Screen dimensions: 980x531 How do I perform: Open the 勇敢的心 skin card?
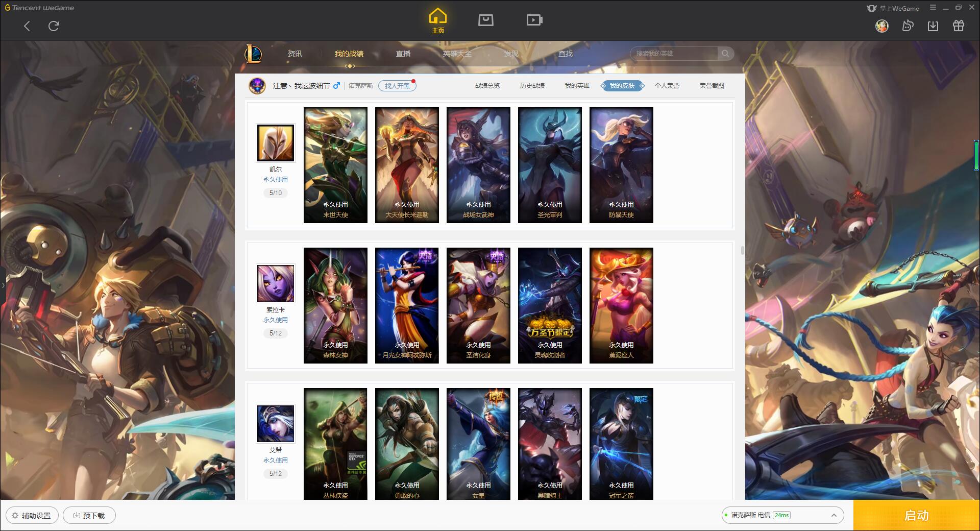[407, 444]
